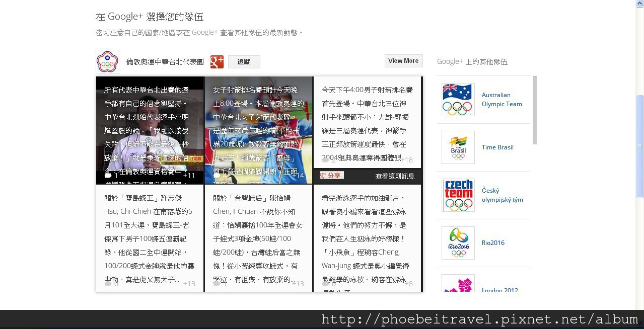Click the London 2012 logo
Screen dimensions: 644x329
(x=458, y=283)
